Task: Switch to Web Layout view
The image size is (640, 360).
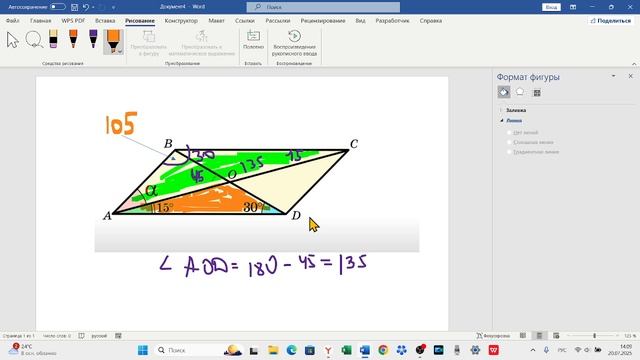Action: tap(556, 336)
